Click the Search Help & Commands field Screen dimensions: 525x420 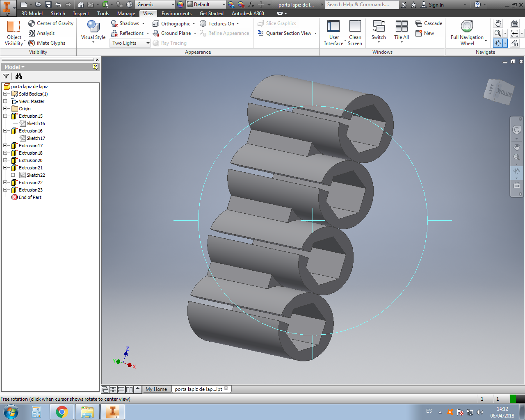(x=362, y=5)
